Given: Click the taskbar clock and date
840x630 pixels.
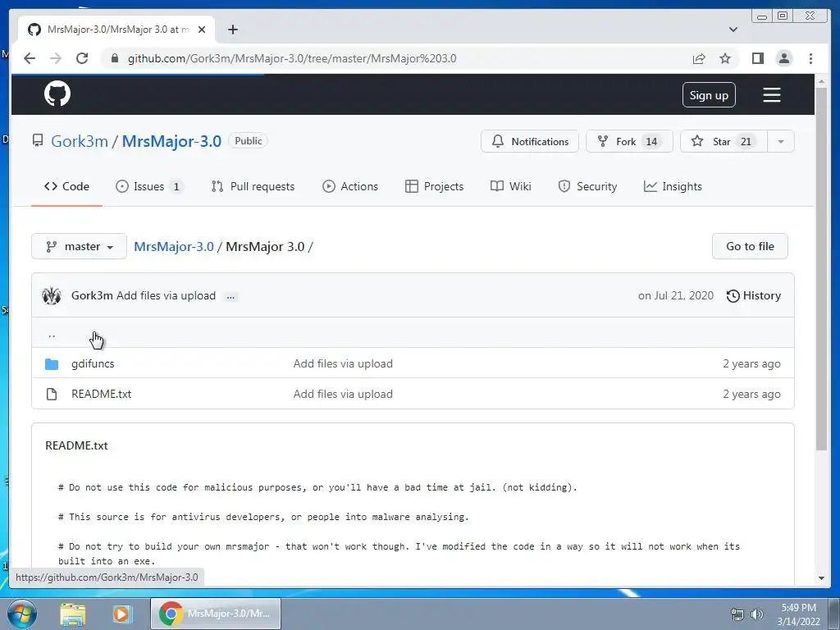Looking at the screenshot, I should coord(798,614).
